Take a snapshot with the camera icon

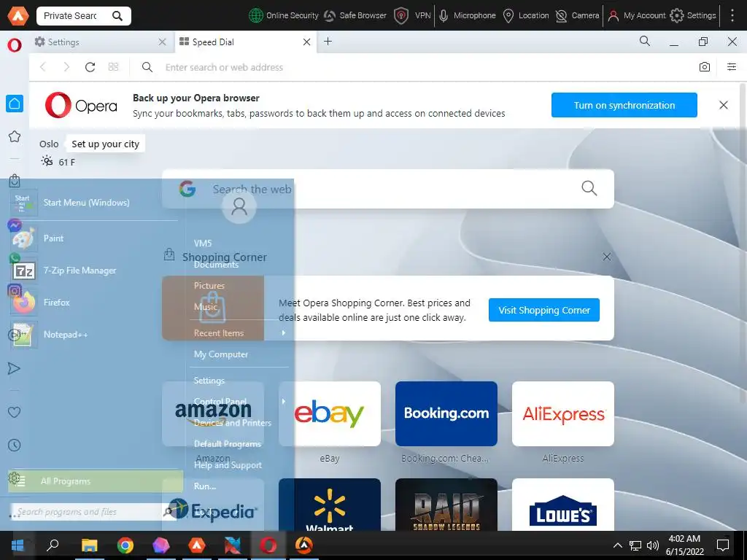point(705,67)
